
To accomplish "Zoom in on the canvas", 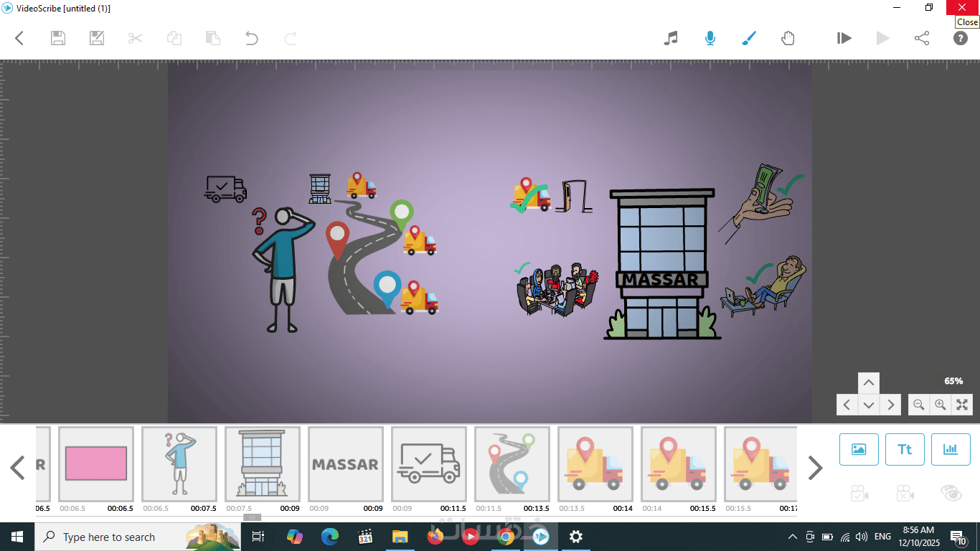I will (x=940, y=405).
